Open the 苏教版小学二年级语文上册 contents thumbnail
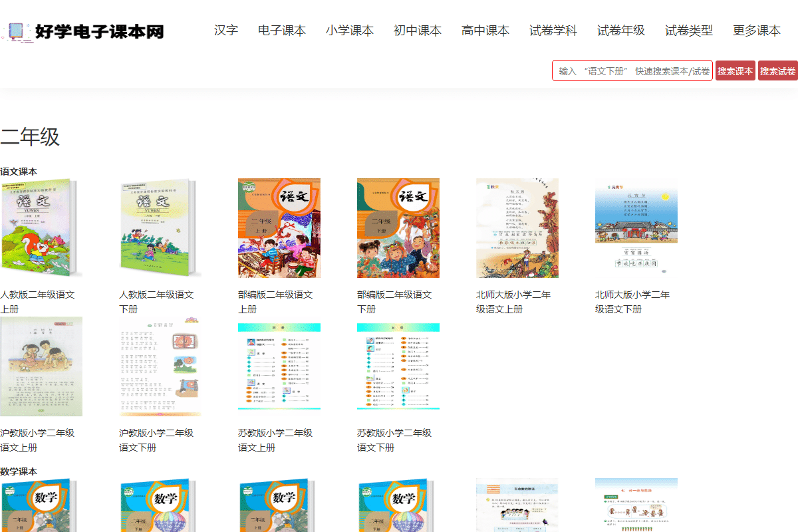The image size is (798, 532). point(279,366)
